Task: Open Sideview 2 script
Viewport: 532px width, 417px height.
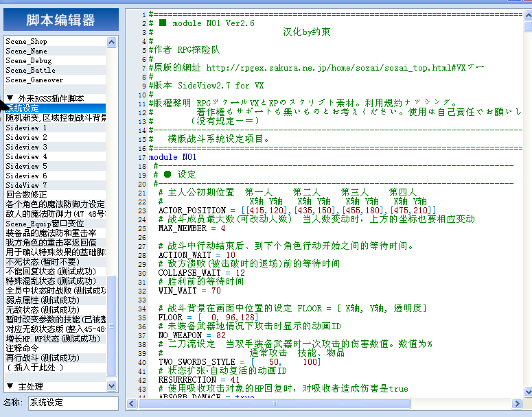Action: (x=56, y=137)
